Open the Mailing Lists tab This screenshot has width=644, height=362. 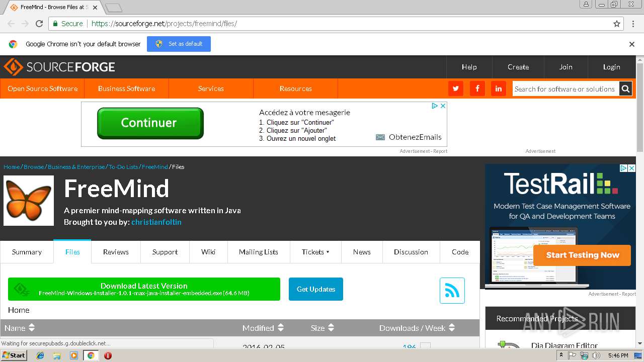click(259, 252)
